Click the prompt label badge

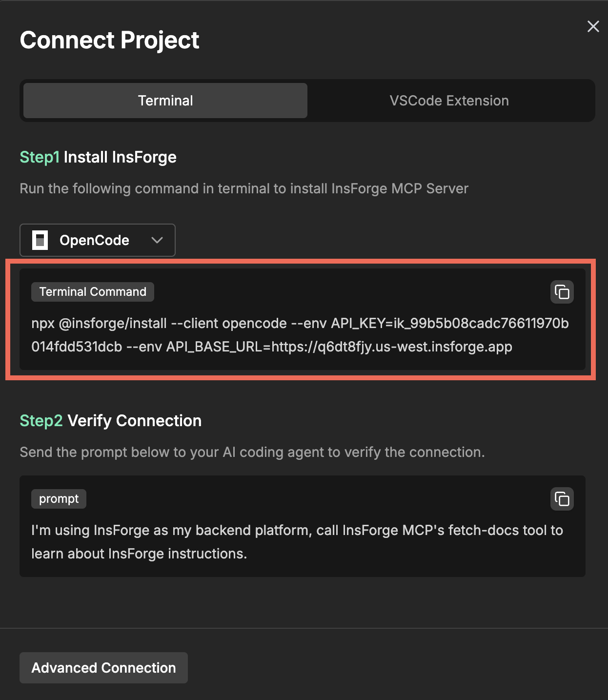point(59,499)
